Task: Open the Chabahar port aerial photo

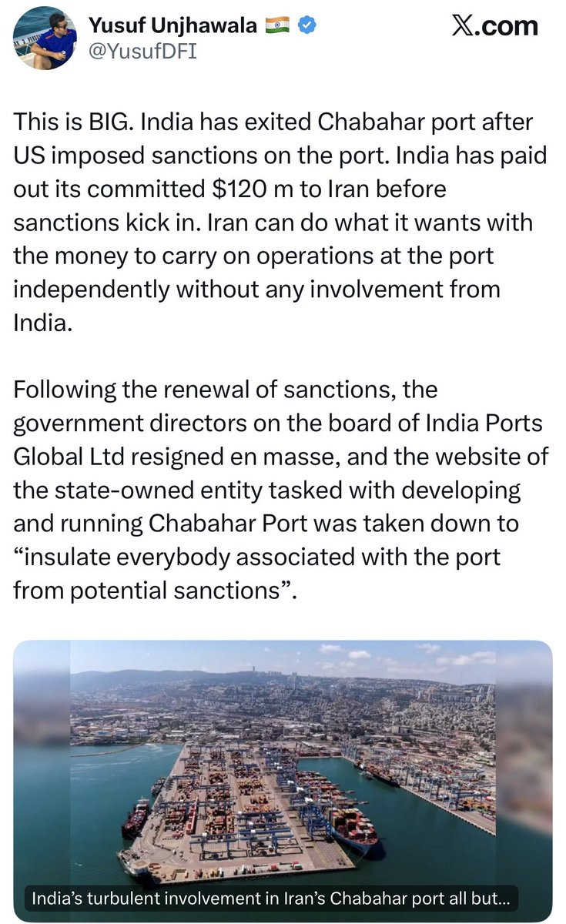Action: coord(283,780)
